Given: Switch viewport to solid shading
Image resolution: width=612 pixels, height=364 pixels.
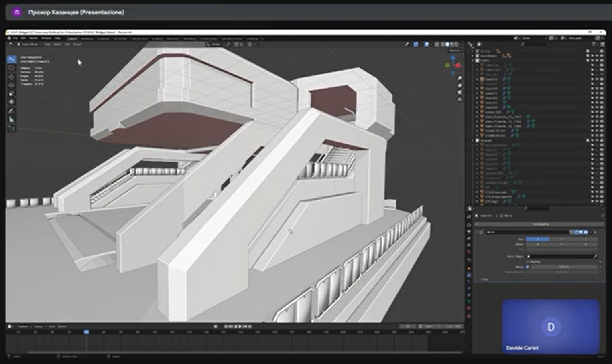Looking at the screenshot, I should coord(447,44).
